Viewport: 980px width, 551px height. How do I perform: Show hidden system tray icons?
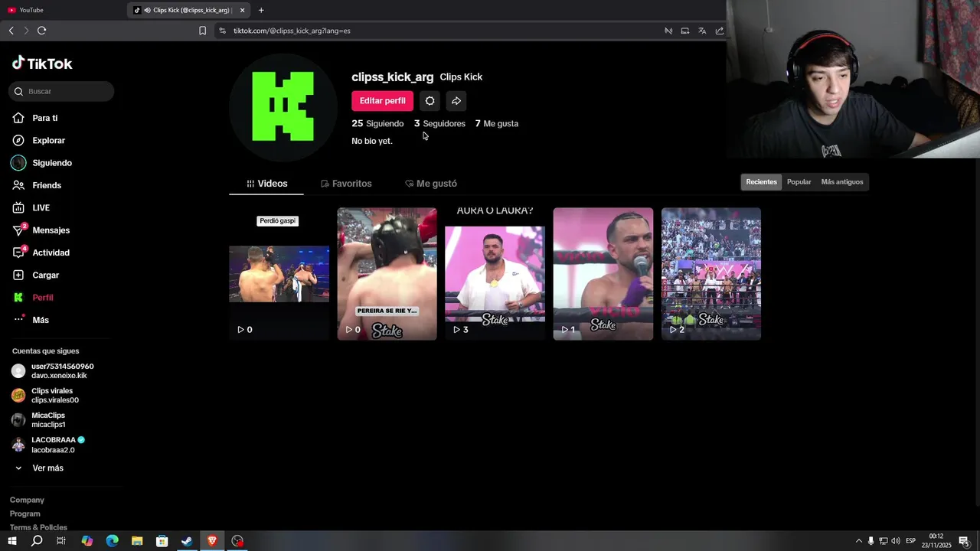(858, 541)
